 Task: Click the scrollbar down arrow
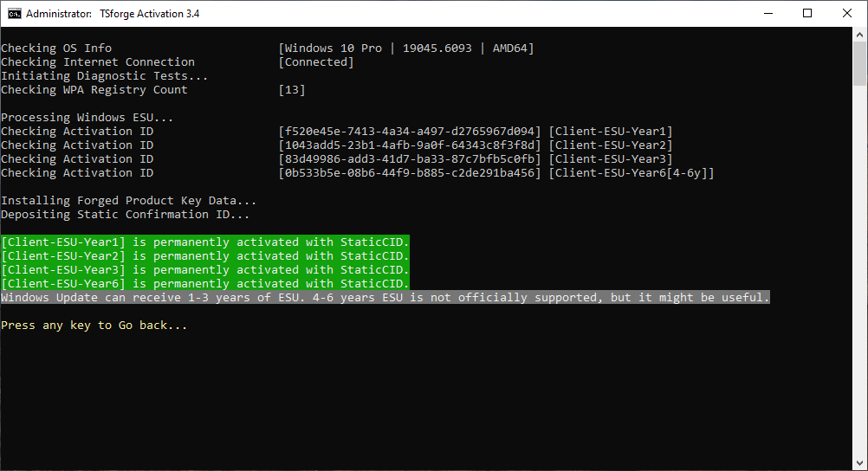tap(859, 463)
